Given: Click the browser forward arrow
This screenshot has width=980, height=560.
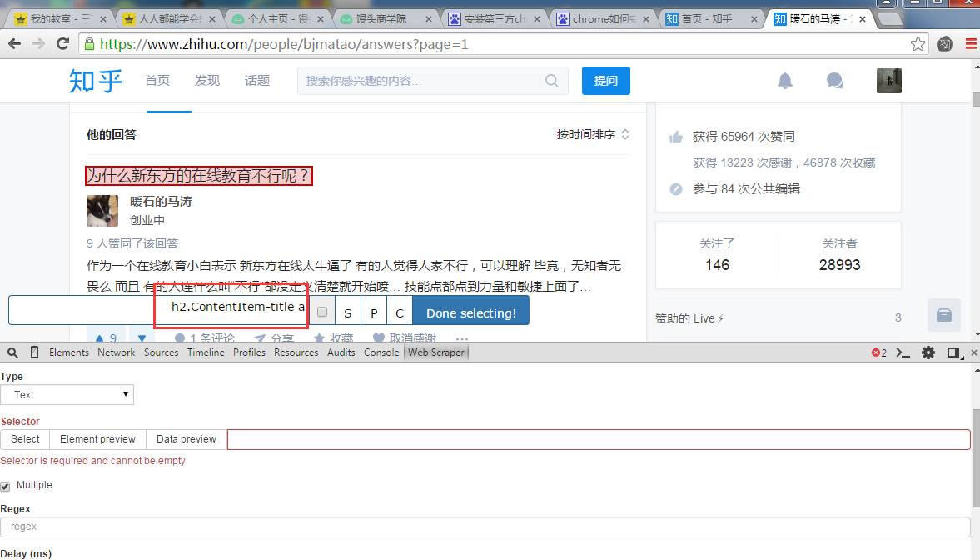Looking at the screenshot, I should pyautogui.click(x=38, y=44).
